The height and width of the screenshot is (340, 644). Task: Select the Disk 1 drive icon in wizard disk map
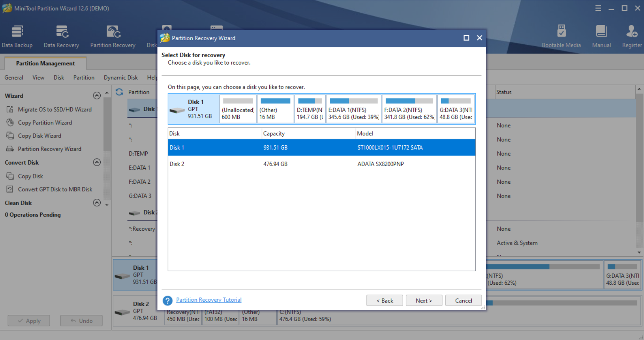tap(177, 110)
